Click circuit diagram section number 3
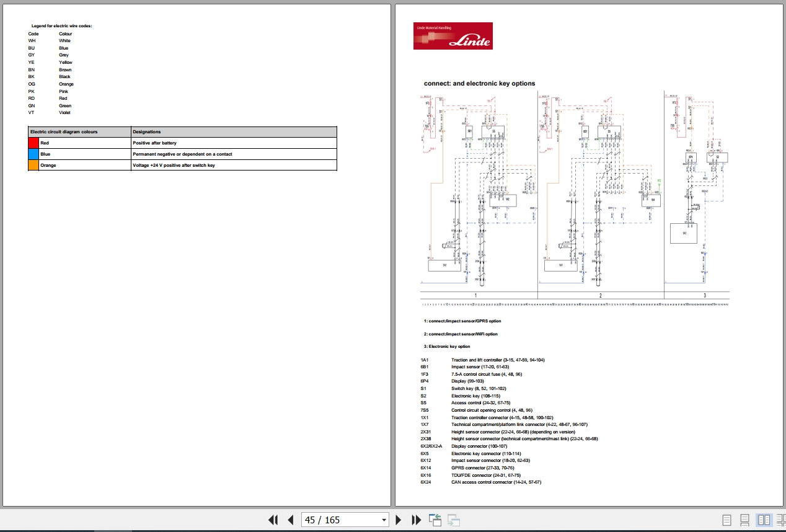This screenshot has height=532, width=786. pos(705,296)
